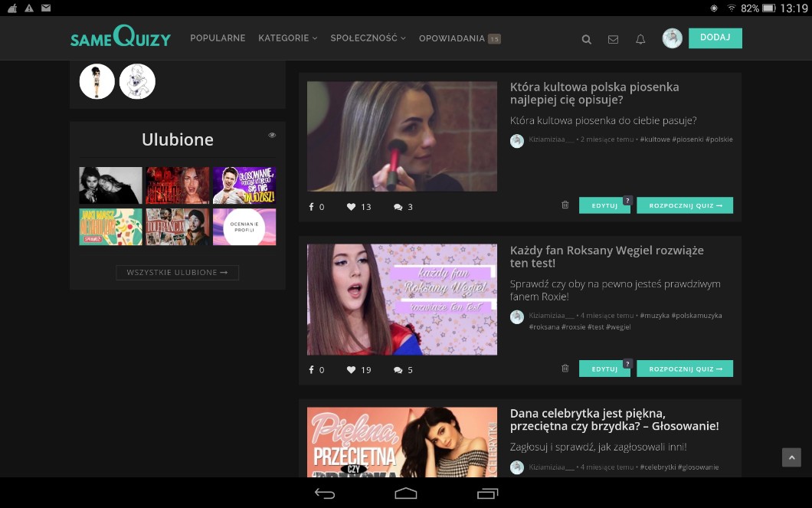
Task: Click the user profile avatar in header
Action: coord(672,38)
